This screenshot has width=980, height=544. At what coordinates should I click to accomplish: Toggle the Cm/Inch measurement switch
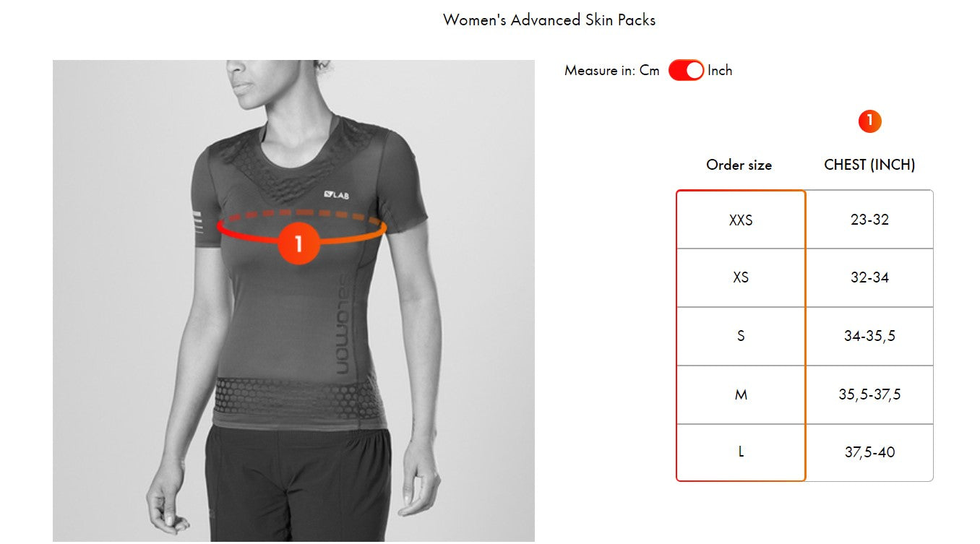coord(686,70)
